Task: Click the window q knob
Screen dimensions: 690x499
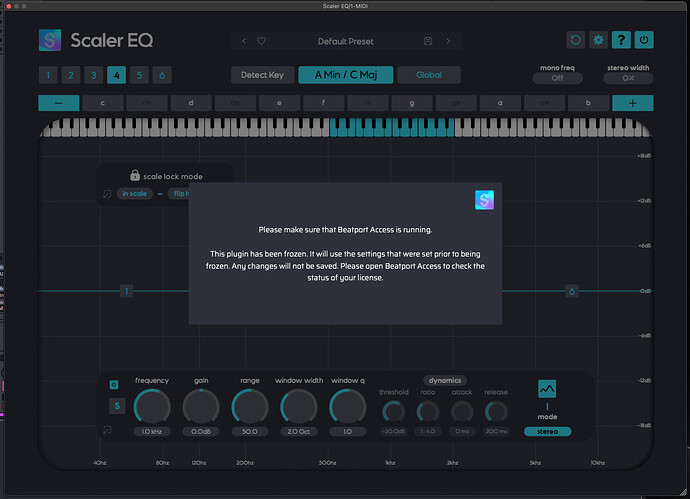Action: point(348,407)
